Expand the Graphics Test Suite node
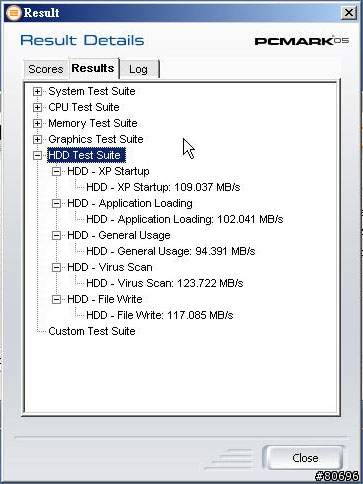The width and height of the screenshot is (363, 484). tap(37, 139)
